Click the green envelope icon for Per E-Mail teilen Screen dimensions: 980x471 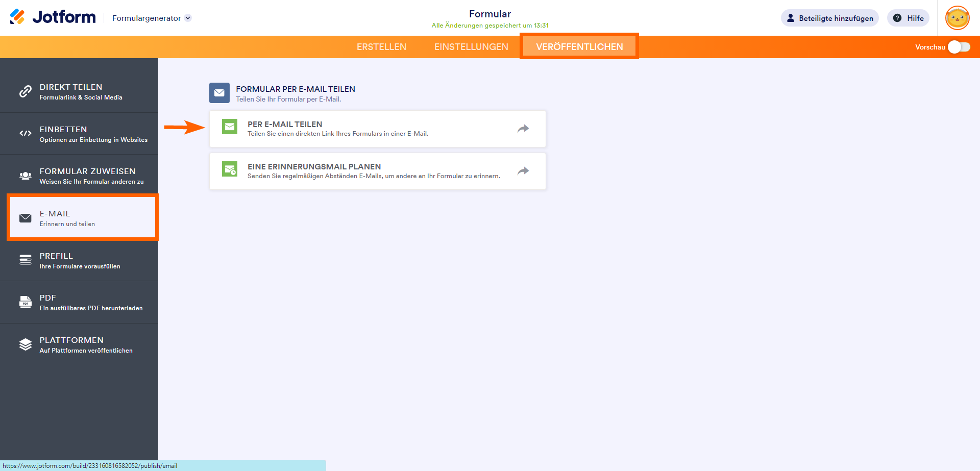pyautogui.click(x=230, y=127)
